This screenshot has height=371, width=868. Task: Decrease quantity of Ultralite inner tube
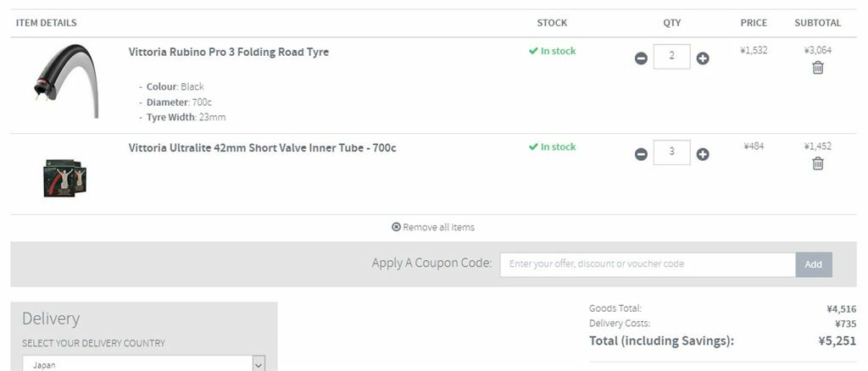click(641, 154)
